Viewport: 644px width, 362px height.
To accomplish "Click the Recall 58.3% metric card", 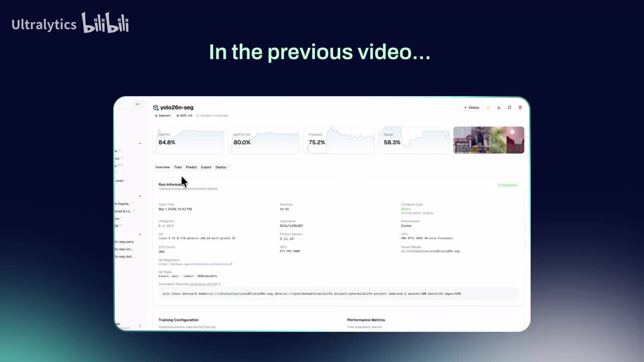I will click(414, 140).
